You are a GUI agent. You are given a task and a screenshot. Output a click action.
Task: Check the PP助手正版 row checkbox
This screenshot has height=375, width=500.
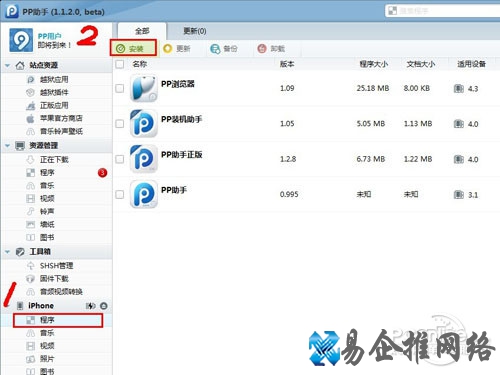pos(119,159)
